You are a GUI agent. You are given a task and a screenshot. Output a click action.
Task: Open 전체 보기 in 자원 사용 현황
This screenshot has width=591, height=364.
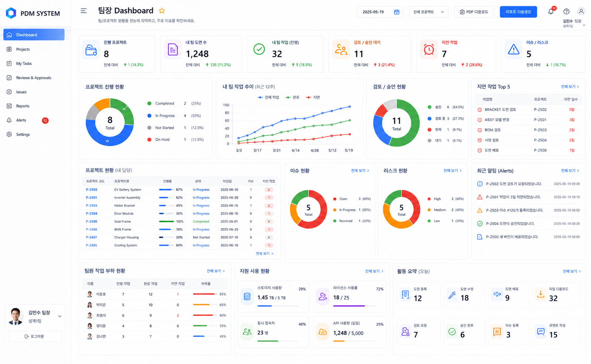coord(374,271)
